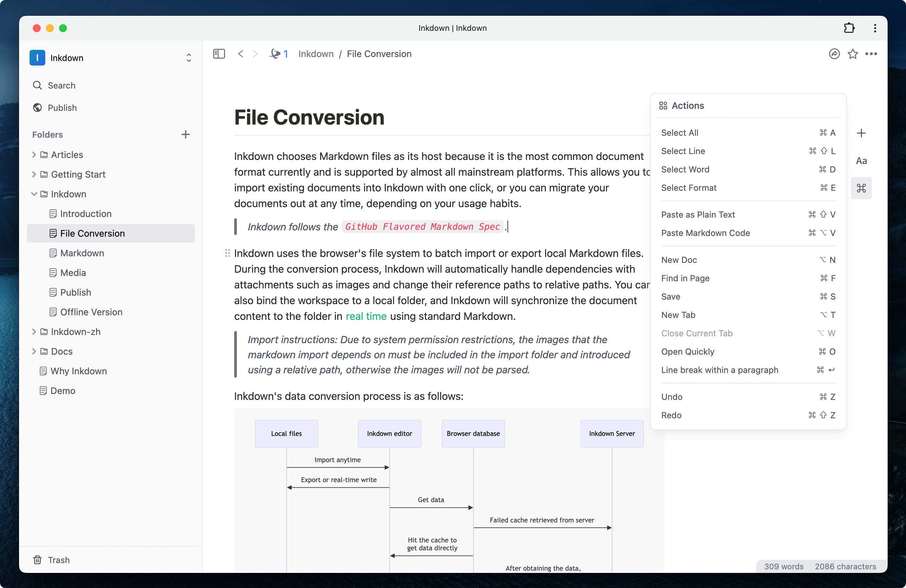The height and width of the screenshot is (588, 906).
Task: Click the blue Inkdown workspace logo
Action: coord(37,57)
